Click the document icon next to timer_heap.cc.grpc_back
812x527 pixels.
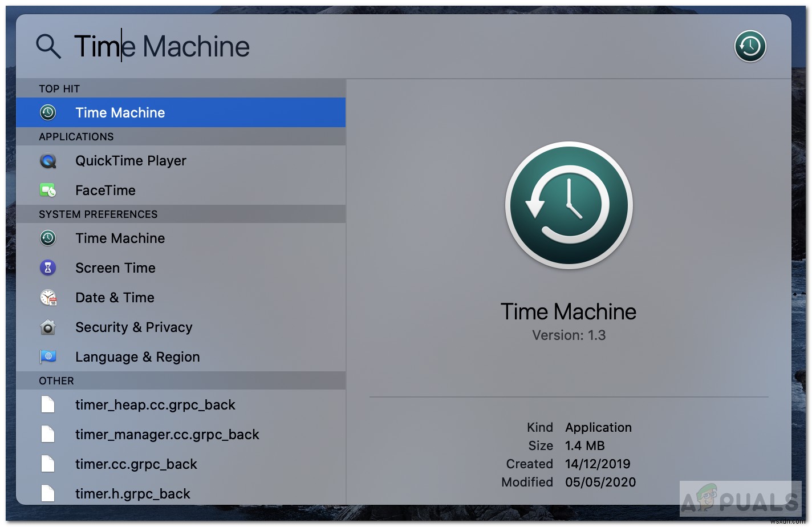(48, 404)
